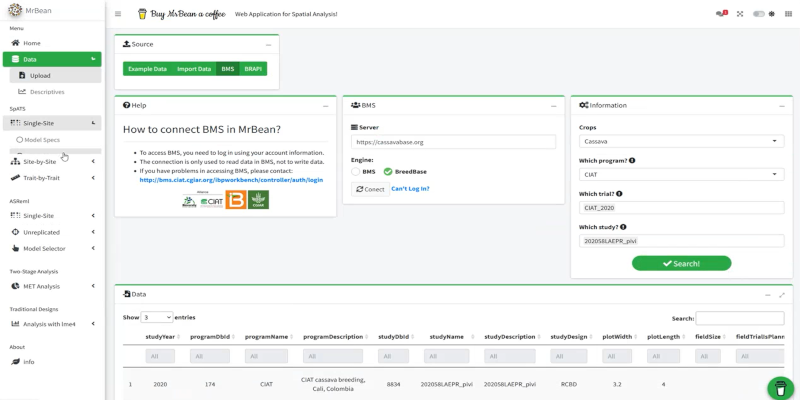
Task: Click info icon beside Which study
Action: (x=623, y=227)
